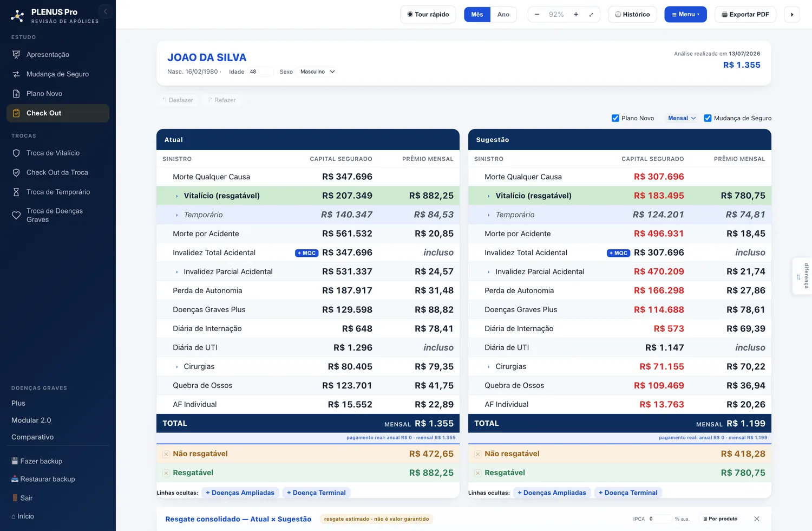This screenshot has width=812, height=531.
Task: Click the play arrow button after Exportar PDF
Action: pyautogui.click(x=792, y=15)
